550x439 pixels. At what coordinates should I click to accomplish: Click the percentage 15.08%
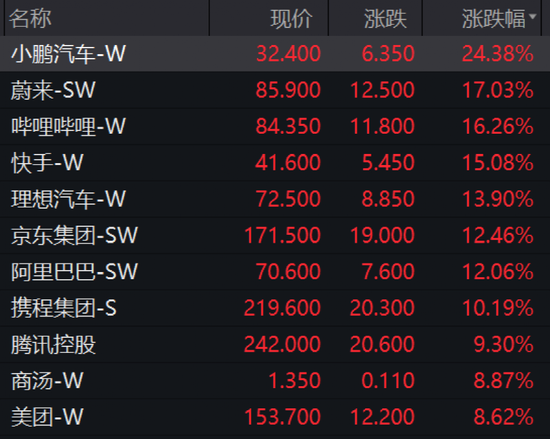pos(498,163)
